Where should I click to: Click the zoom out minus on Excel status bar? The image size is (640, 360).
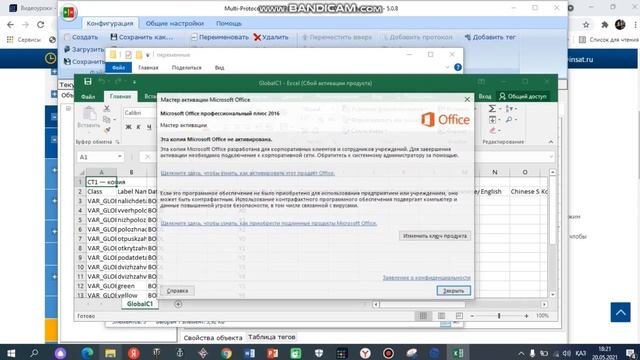(x=472, y=316)
